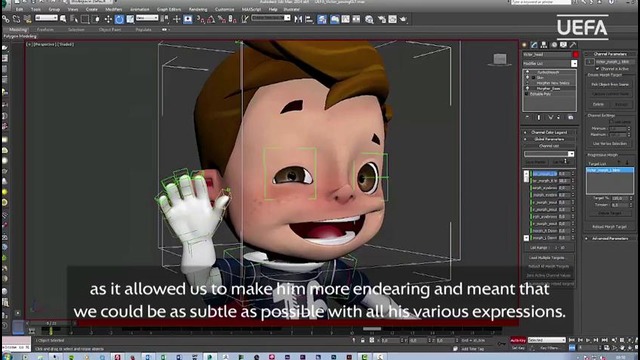This screenshot has width=640, height=360.
Task: Toggle the Angle Snap icon
Action: point(211,19)
